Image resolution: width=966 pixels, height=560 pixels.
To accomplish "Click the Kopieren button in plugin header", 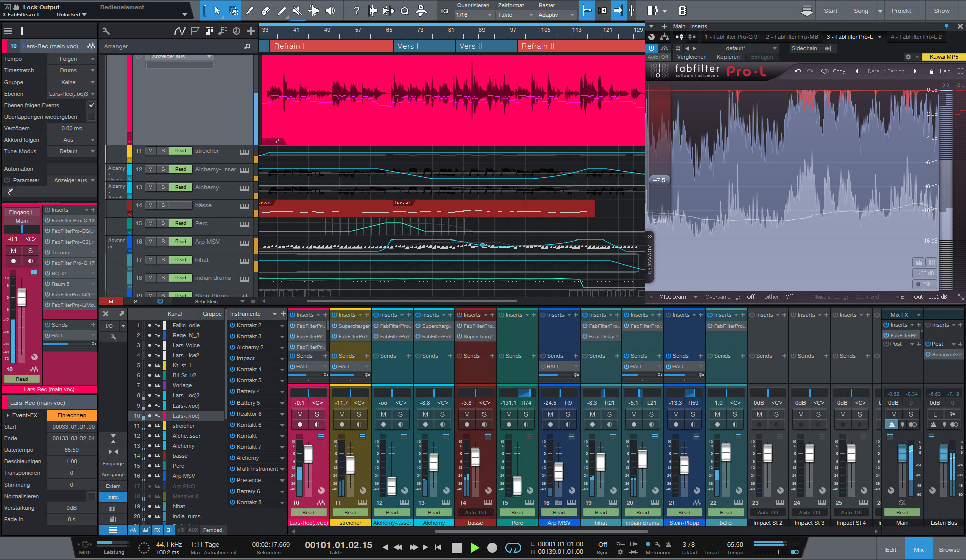I will point(728,57).
